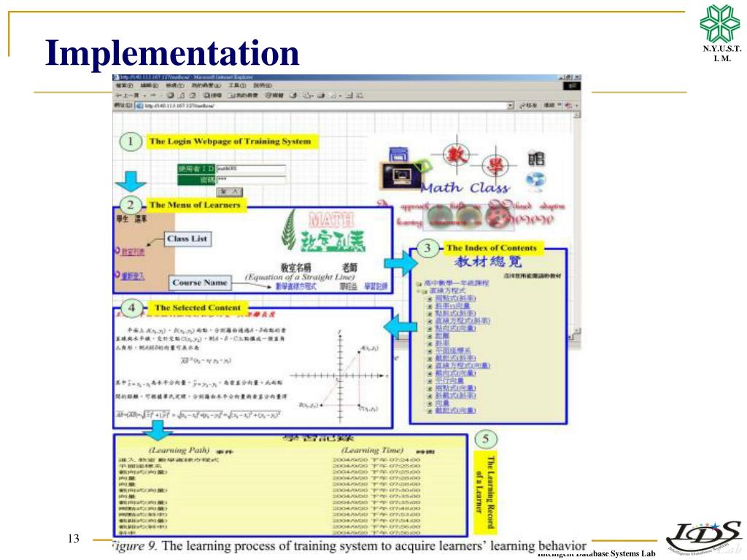Open the address bar dropdown arrow
This screenshot has height=560, width=747.
511,105
